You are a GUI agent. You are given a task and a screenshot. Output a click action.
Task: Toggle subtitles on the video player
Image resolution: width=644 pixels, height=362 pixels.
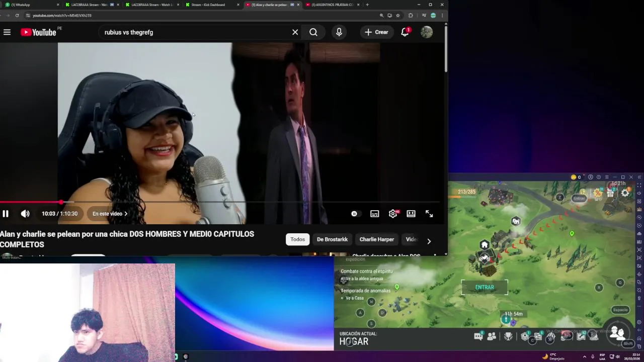375,214
